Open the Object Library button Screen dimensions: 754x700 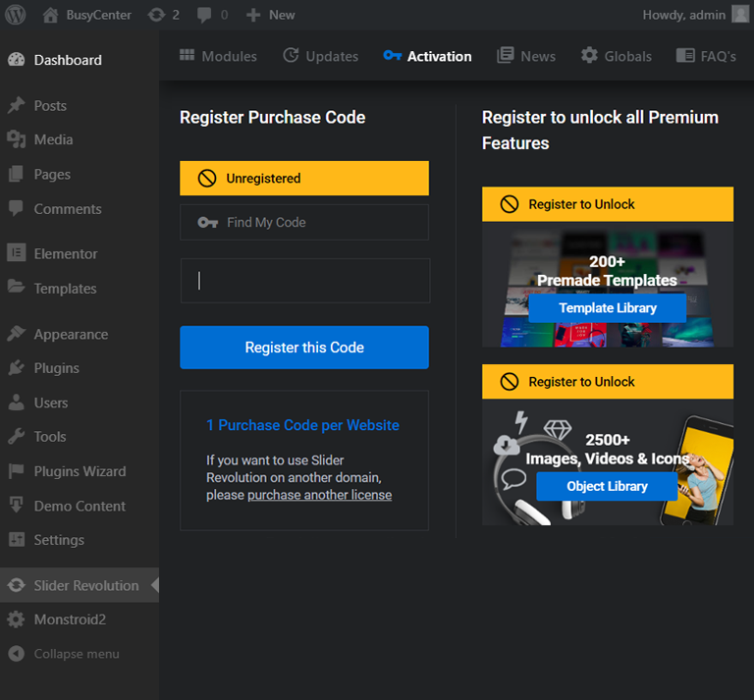pos(607,486)
